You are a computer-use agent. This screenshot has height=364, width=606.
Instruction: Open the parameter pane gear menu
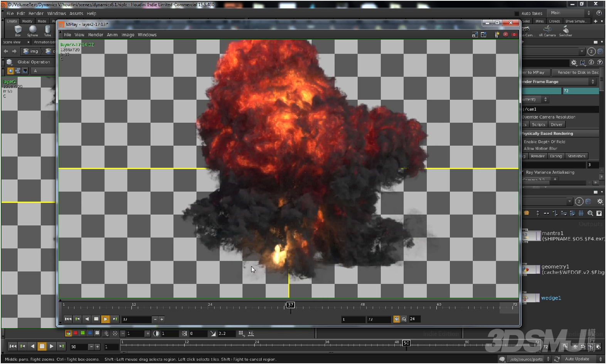(574, 62)
